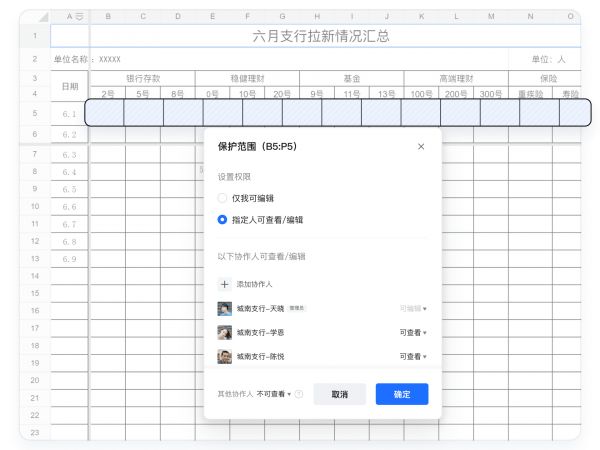Open permission dropdown for 城南支行-天晓
The width and height of the screenshot is (600, 450).
click(413, 309)
